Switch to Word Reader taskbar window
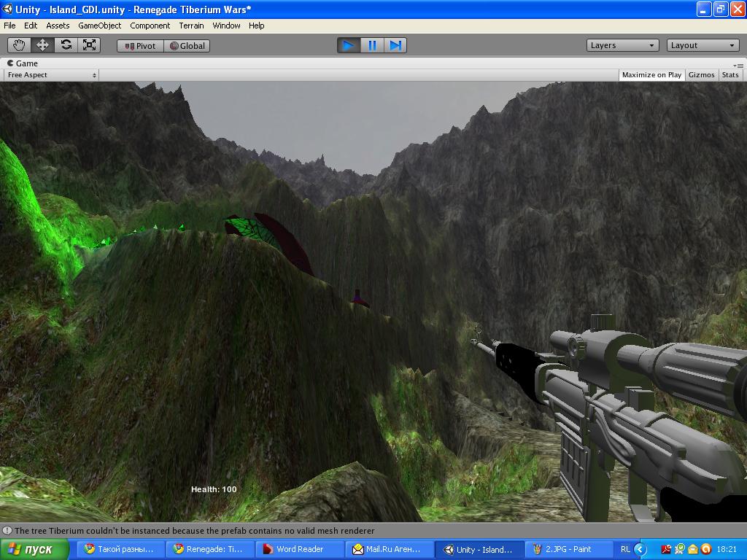 coord(300,550)
